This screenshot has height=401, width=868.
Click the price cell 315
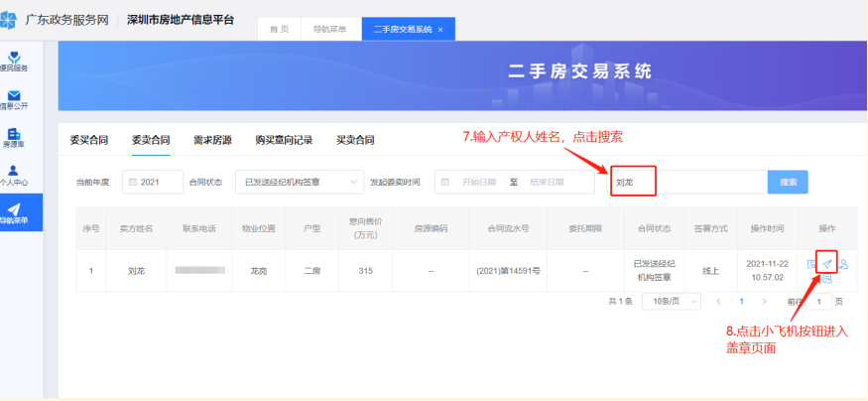(x=365, y=271)
